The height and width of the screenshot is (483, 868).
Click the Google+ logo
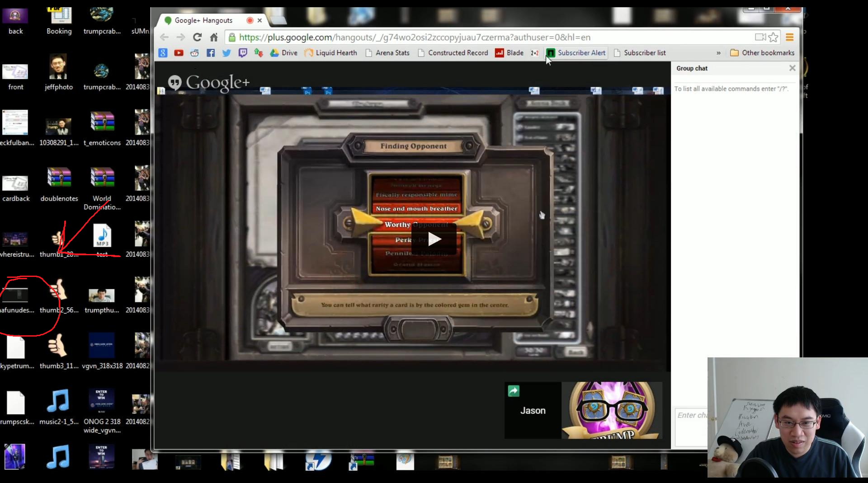click(209, 82)
